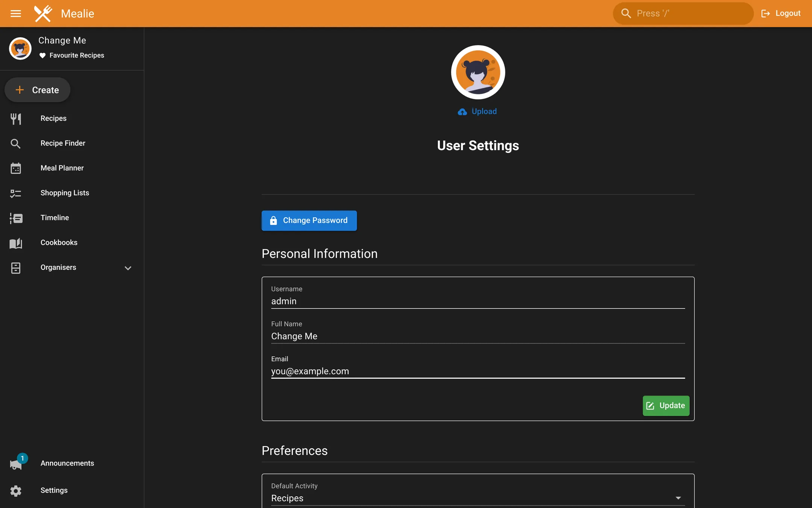Click the Logout text
Viewport: 812px width, 508px height.
[788, 13]
